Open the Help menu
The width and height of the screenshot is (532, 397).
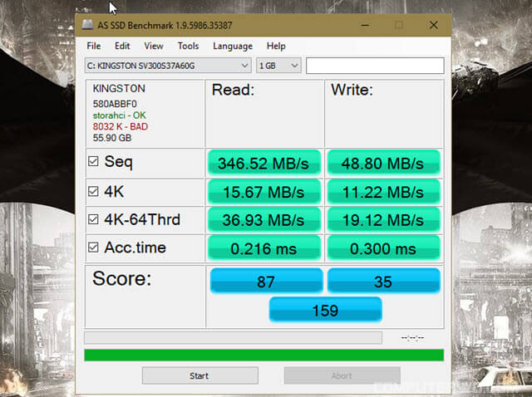coord(276,47)
